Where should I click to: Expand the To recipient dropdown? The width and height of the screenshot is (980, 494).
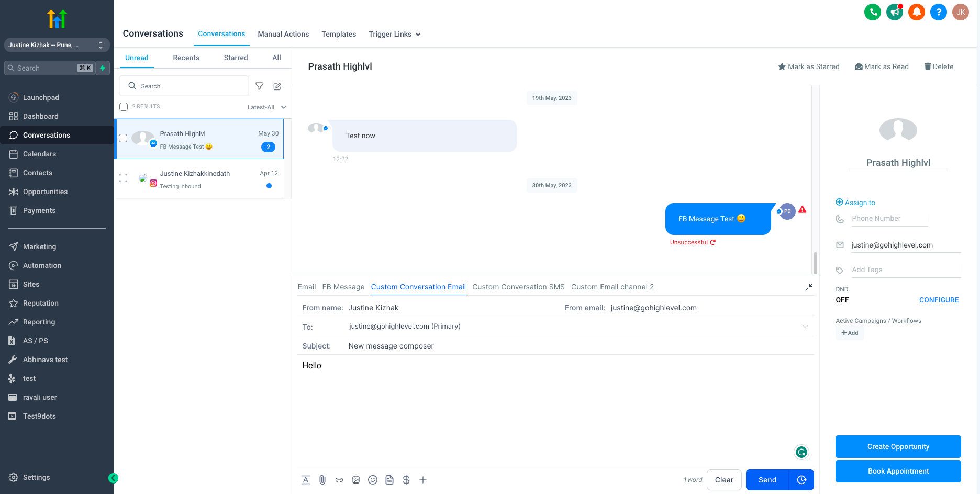[x=805, y=327]
